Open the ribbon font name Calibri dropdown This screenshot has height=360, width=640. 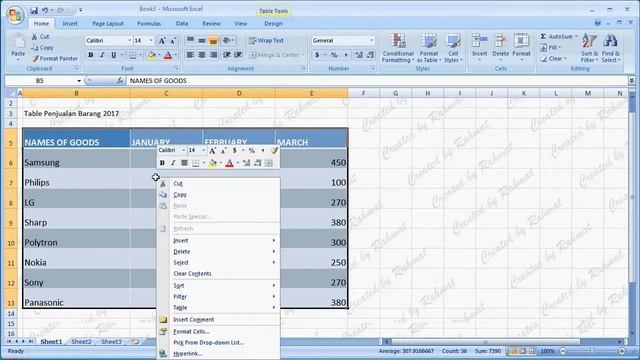click(x=129, y=40)
